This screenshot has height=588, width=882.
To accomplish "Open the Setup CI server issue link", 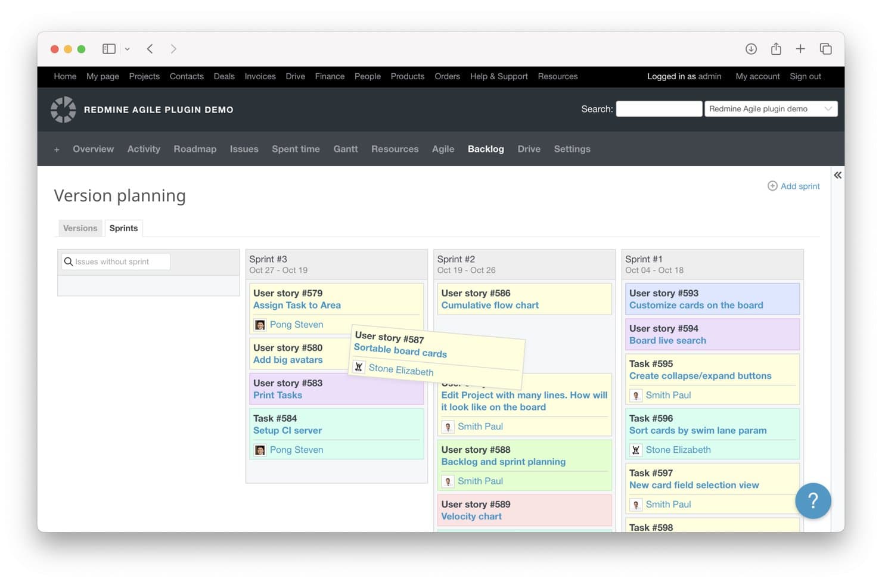I will (x=287, y=430).
